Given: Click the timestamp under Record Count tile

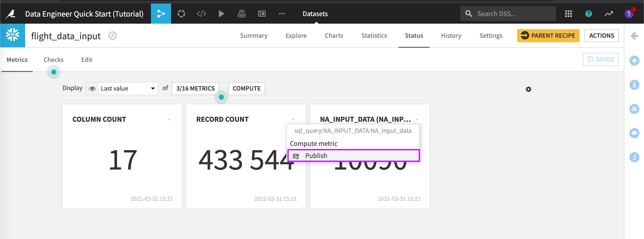Looking at the screenshot, I should pos(275,199).
